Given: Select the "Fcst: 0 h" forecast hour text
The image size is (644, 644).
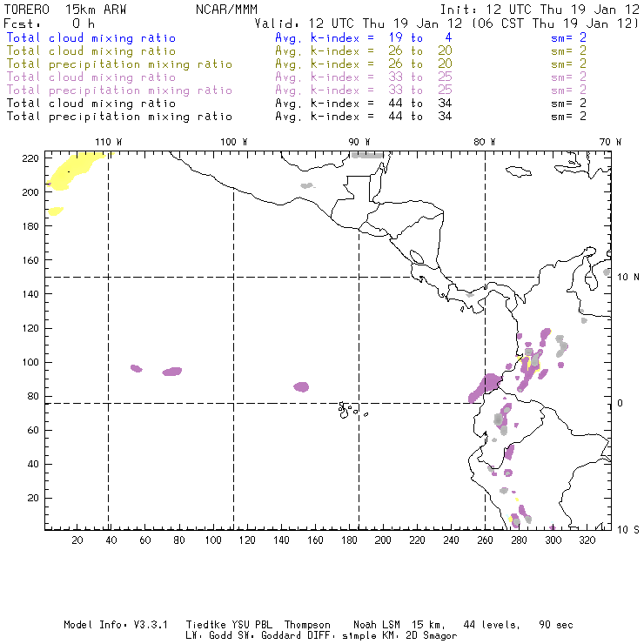Looking at the screenshot, I should pos(49,23).
